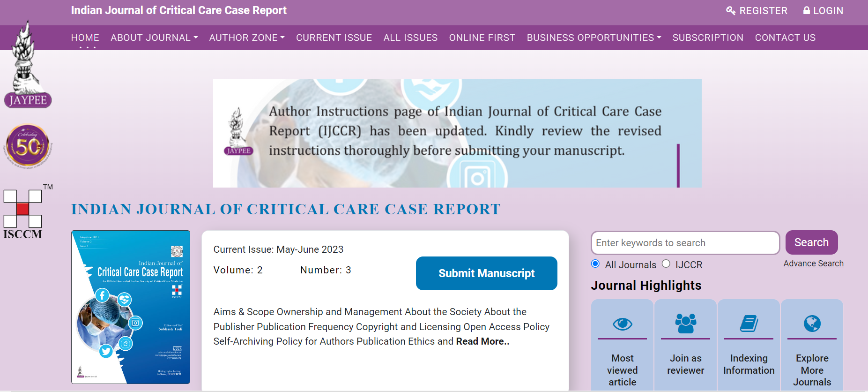Image resolution: width=868 pixels, height=392 pixels.
Task: Click the lock icon beside Login
Action: click(807, 10)
